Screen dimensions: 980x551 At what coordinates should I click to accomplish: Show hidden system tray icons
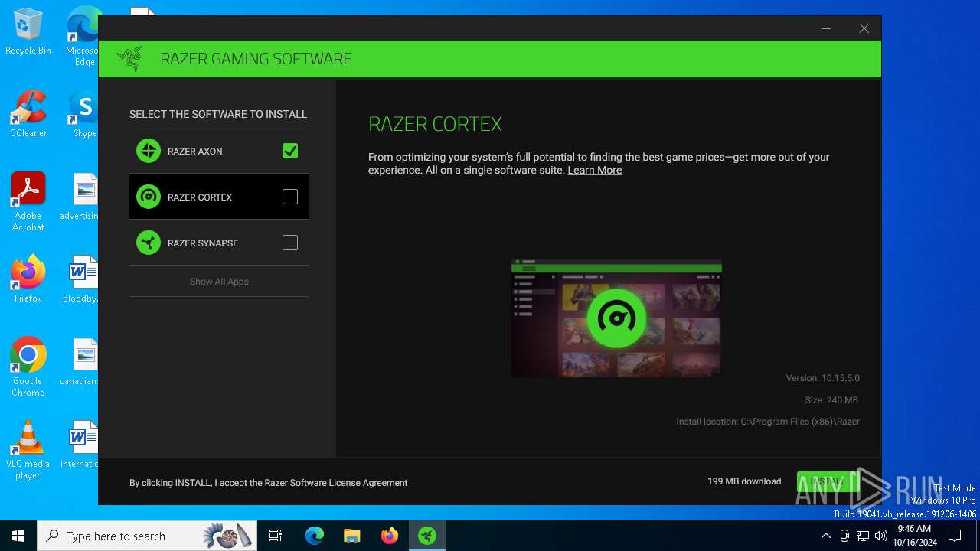(825, 536)
